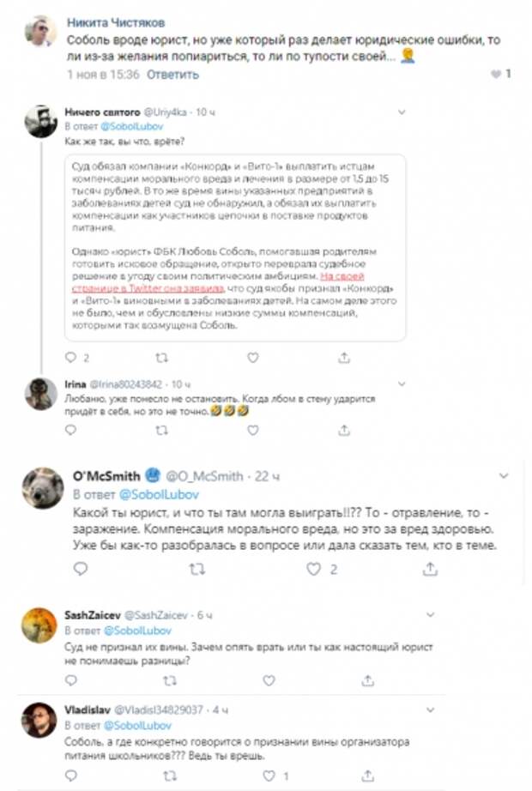Image resolution: width=532 pixels, height=791 pixels.
Task: Click reply icon under SashZaicev's tweet
Action: 71,680
